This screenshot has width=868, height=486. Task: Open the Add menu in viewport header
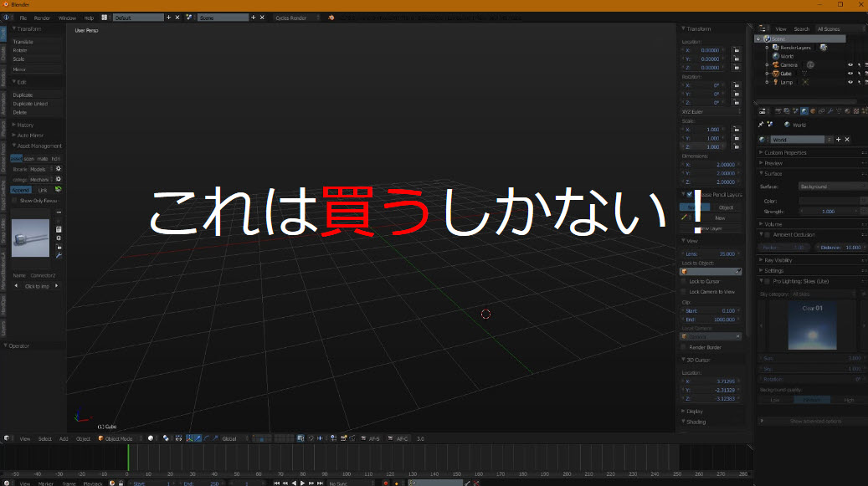click(64, 439)
